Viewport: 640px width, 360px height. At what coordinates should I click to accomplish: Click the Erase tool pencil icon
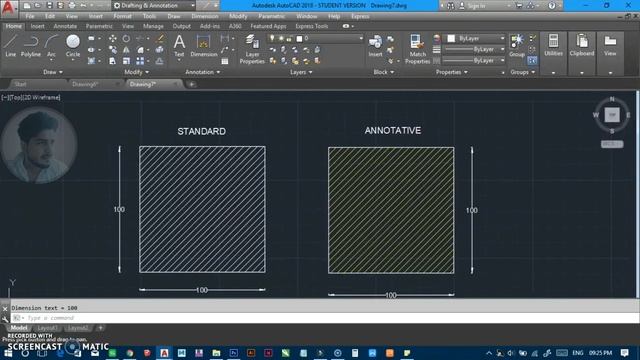160,38
